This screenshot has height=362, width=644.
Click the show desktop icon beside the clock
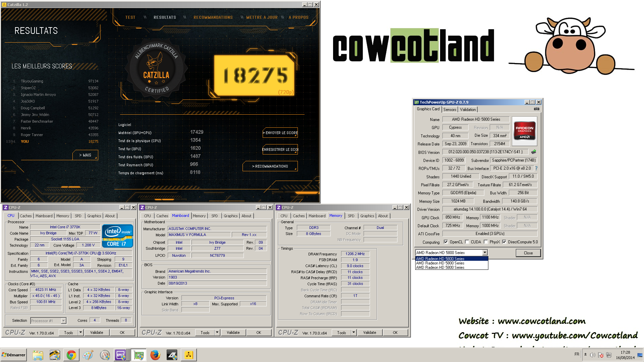click(640, 355)
